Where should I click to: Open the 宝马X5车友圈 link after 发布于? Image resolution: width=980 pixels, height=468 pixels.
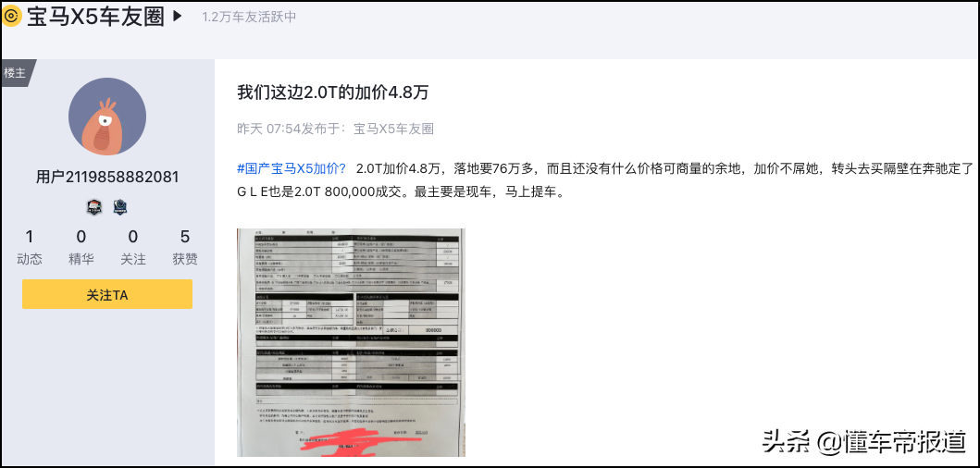(393, 129)
